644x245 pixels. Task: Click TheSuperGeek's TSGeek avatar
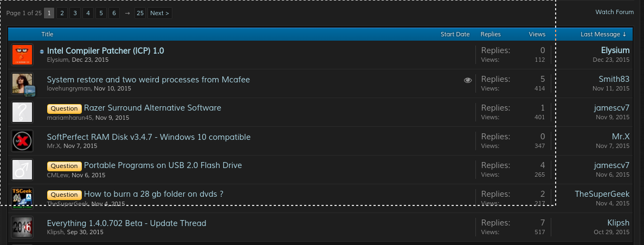(x=22, y=198)
